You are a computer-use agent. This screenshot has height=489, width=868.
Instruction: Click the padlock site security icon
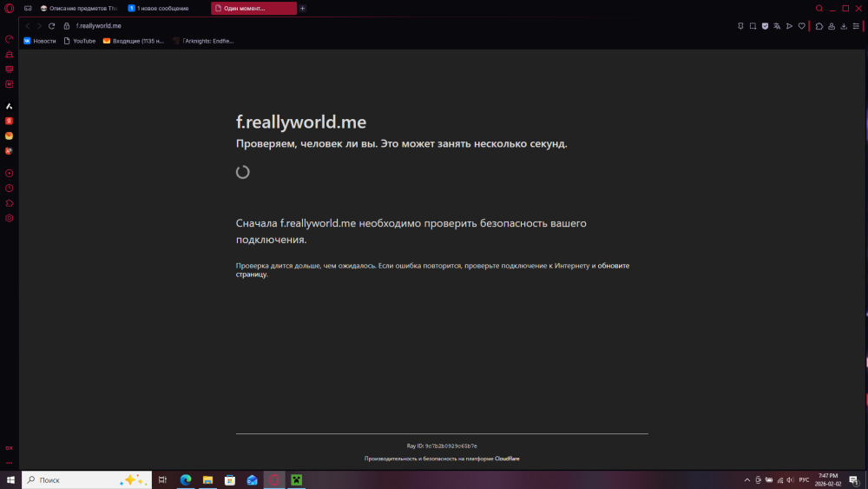click(x=67, y=26)
